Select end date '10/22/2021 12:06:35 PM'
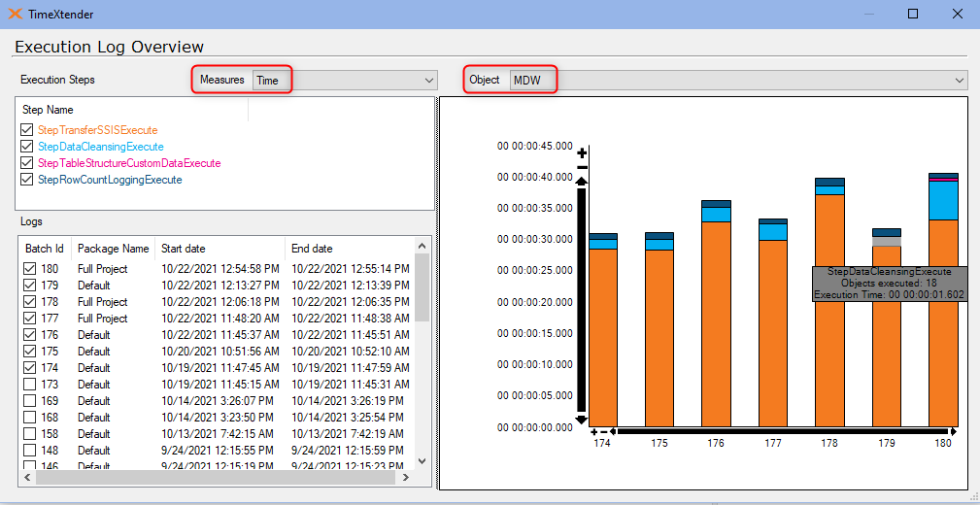 (350, 302)
